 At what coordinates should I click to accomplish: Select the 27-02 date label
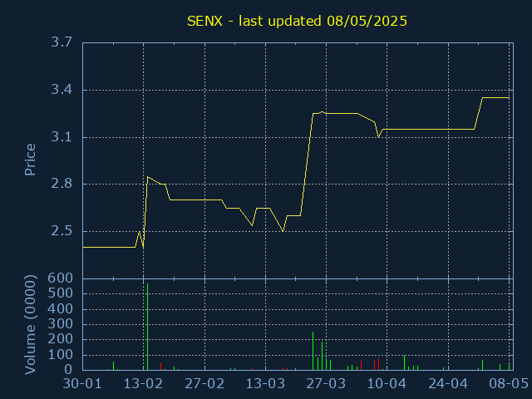pyautogui.click(x=204, y=384)
